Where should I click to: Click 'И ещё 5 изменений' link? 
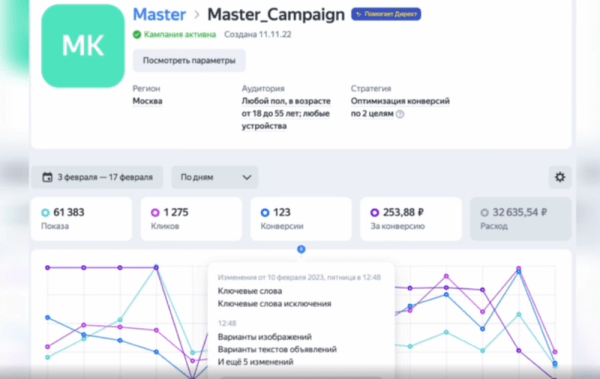pos(256,362)
